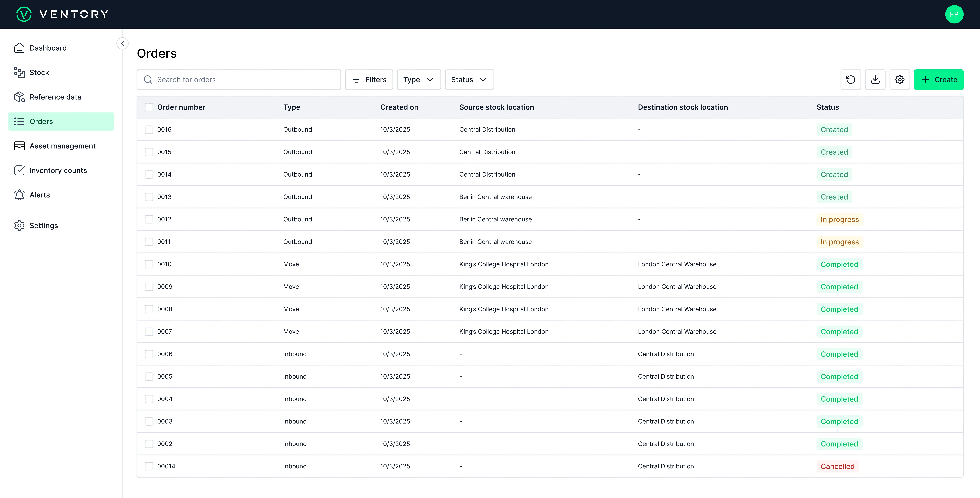Click the Stock sidebar icon

(19, 72)
